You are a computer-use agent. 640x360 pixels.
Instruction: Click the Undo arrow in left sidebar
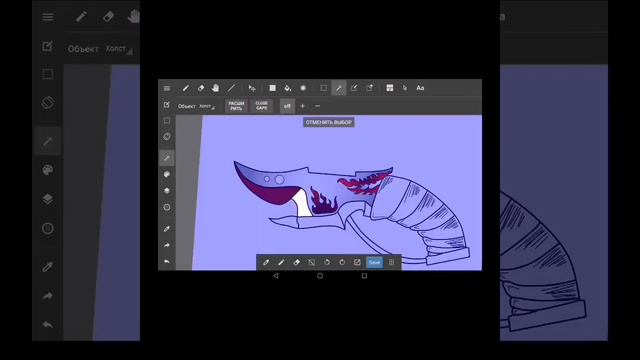click(167, 261)
